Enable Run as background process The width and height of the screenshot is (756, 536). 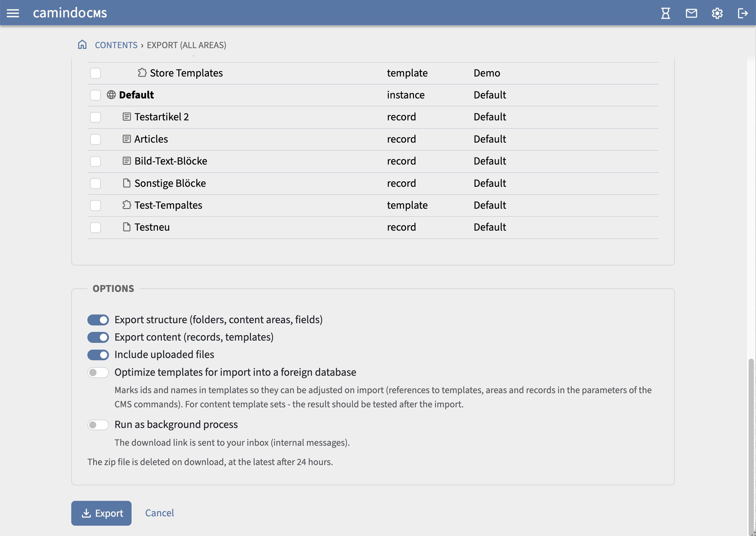(x=98, y=425)
